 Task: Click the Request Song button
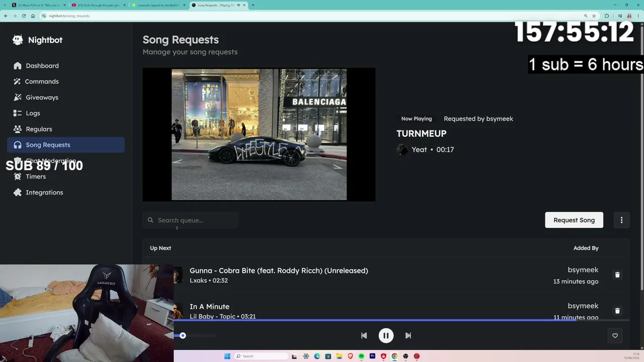pyautogui.click(x=574, y=220)
